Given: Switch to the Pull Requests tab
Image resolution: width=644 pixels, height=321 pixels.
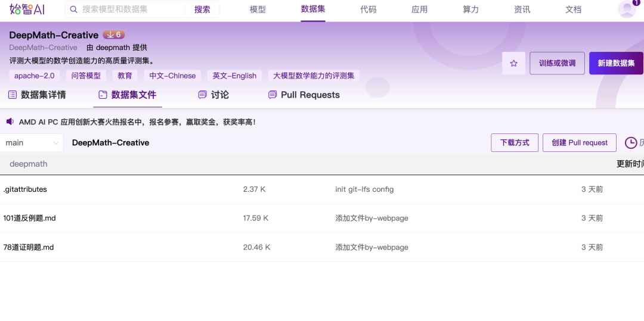Looking at the screenshot, I should pos(304,95).
